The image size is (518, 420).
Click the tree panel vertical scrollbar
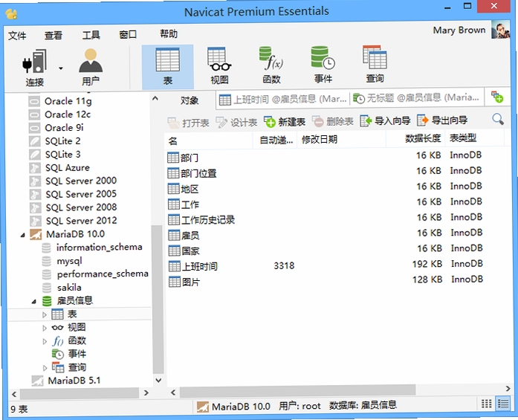[158, 300]
